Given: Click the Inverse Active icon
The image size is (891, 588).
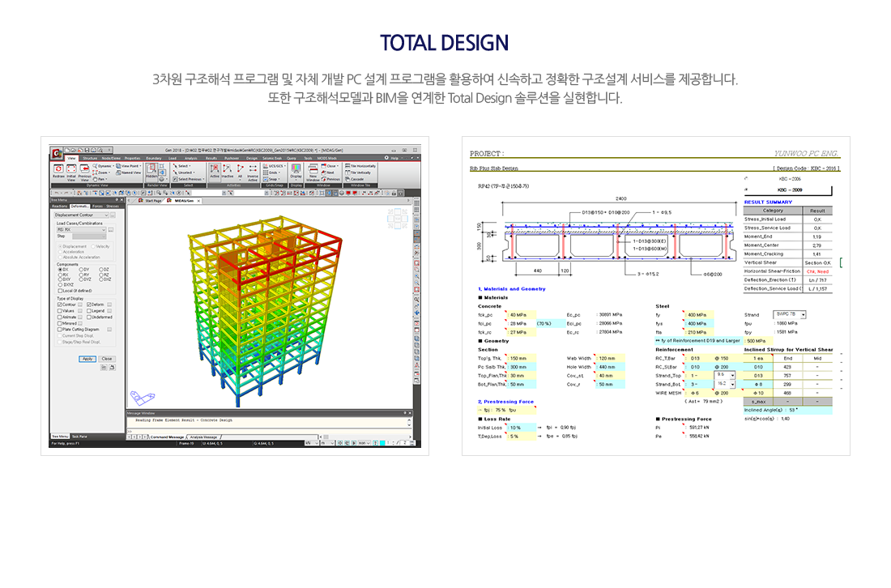Looking at the screenshot, I should tap(253, 172).
